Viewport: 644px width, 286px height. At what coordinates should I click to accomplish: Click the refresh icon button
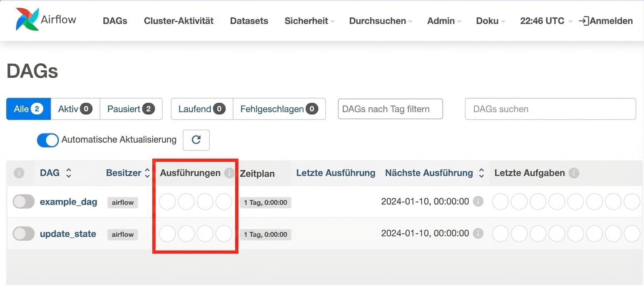(x=196, y=140)
